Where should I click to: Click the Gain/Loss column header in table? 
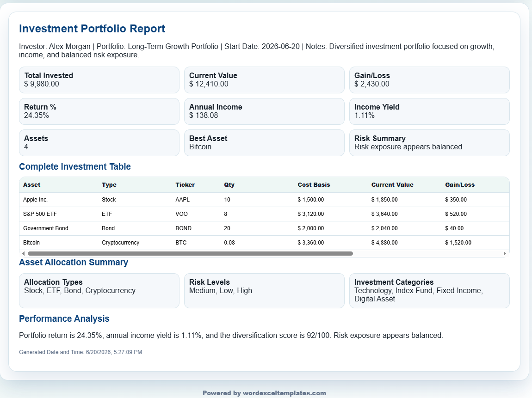[460, 185]
